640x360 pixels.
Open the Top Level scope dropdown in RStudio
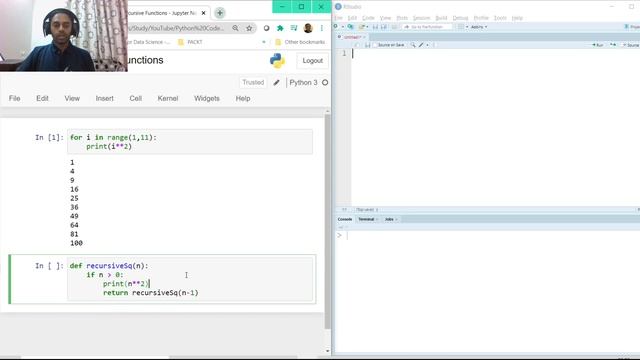pyautogui.click(x=367, y=210)
